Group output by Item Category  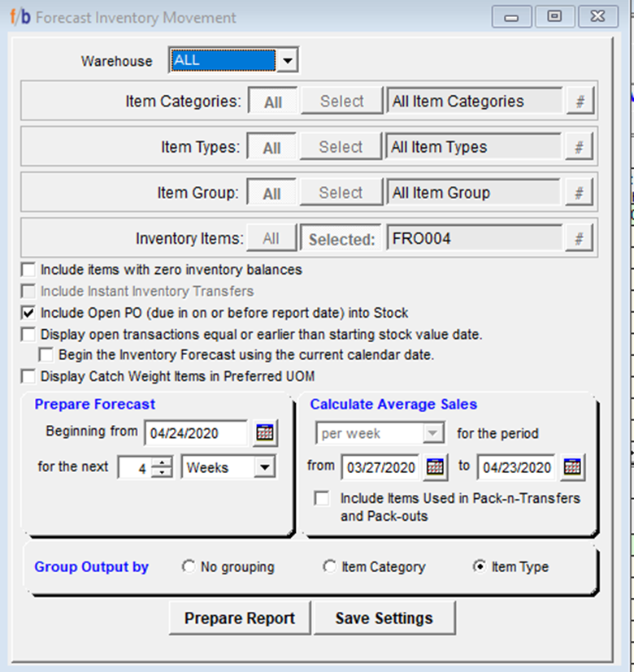click(329, 567)
